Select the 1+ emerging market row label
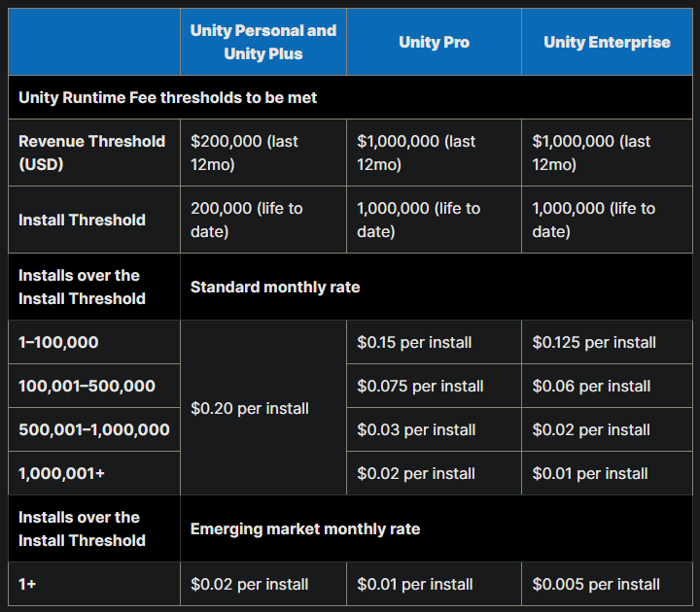The height and width of the screenshot is (612, 700). click(x=94, y=584)
